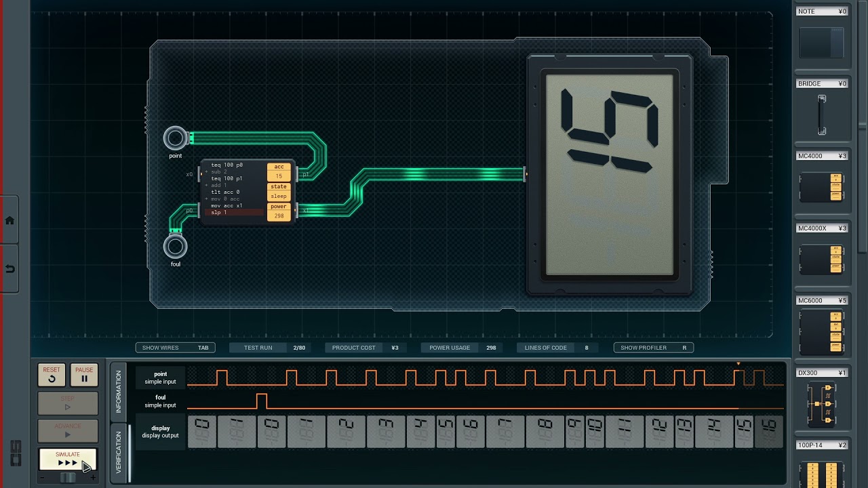Click the 'display output' signal label
The image size is (868, 488).
point(160,432)
